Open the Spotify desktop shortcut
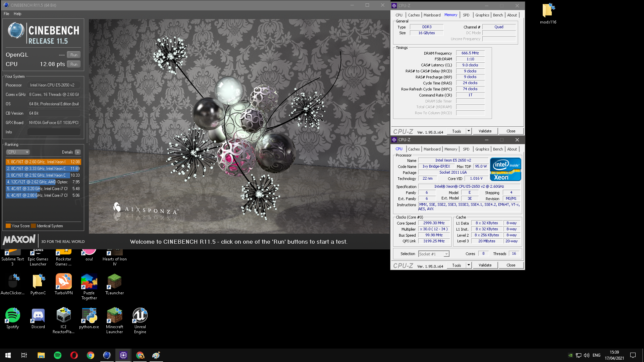 (13, 318)
